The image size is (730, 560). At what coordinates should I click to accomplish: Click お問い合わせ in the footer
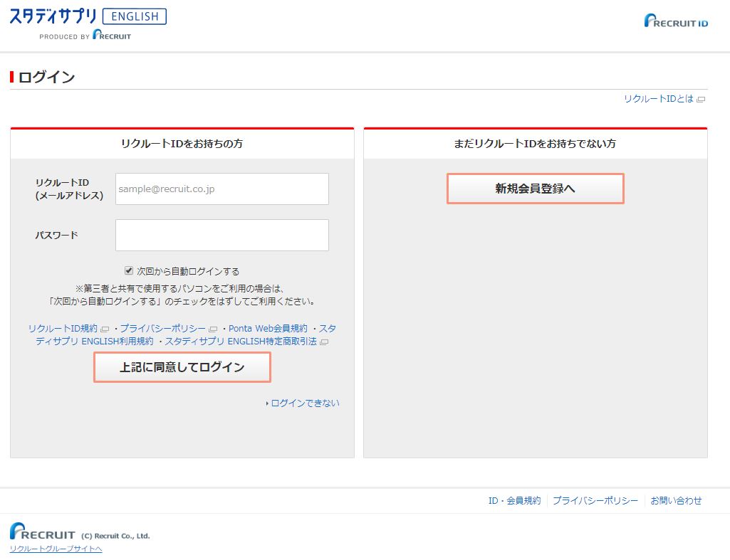click(676, 501)
